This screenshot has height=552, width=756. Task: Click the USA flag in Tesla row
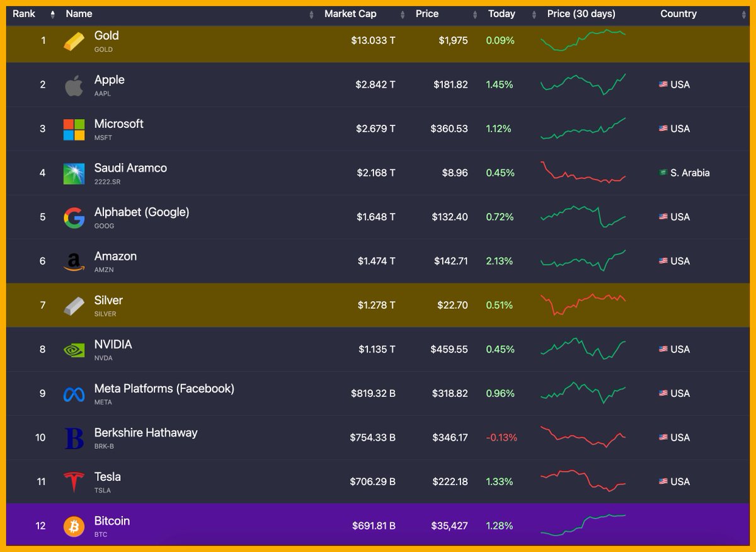tap(663, 481)
